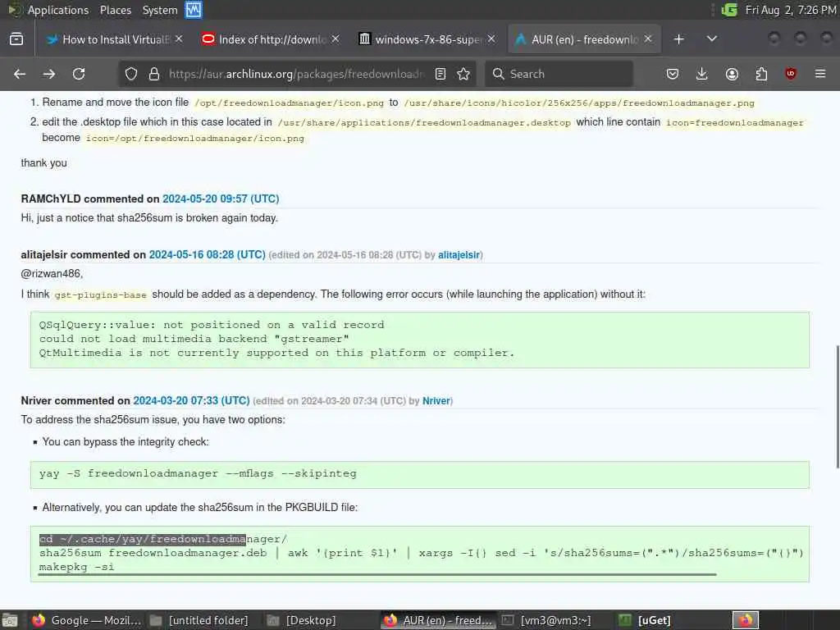Viewport: 840px width, 630px height.
Task: Click the horizontal scrollbar under PKGBUILD code block
Action: 377,574
